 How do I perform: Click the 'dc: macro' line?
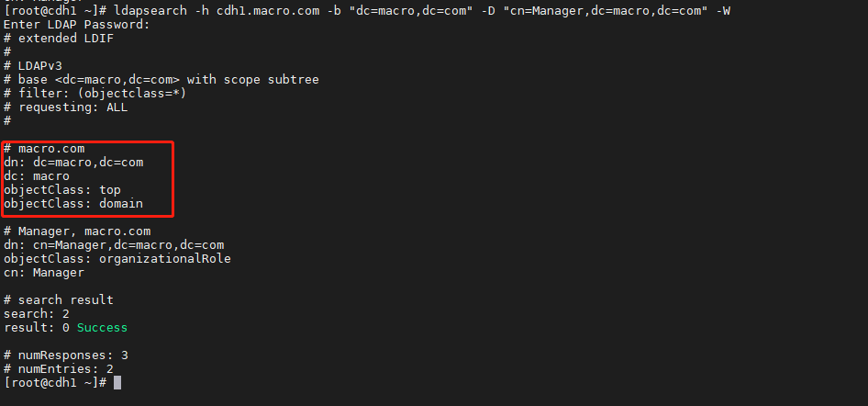pos(37,176)
